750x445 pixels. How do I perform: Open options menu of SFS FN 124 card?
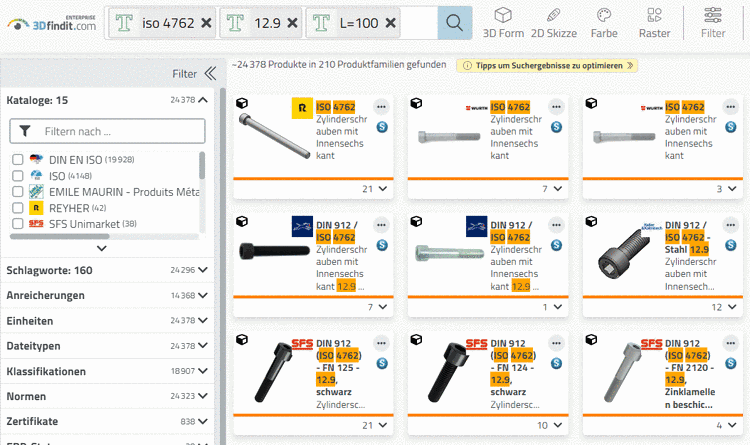tap(556, 343)
